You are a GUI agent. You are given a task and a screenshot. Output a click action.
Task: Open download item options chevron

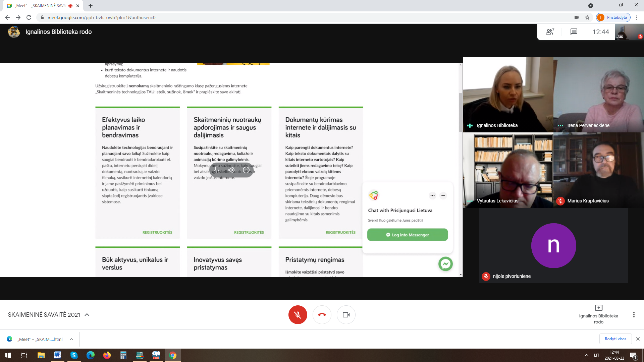pos(71,339)
